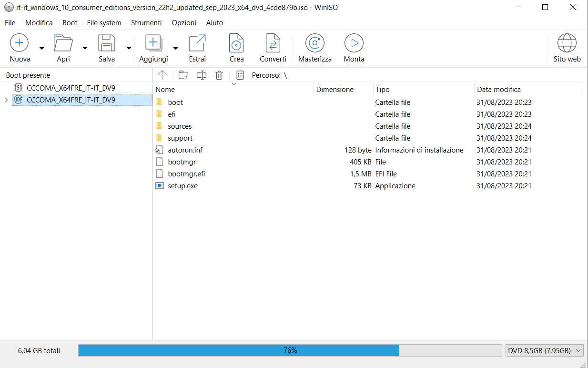Click the boot folder icon
588x368 pixels.
click(159, 102)
